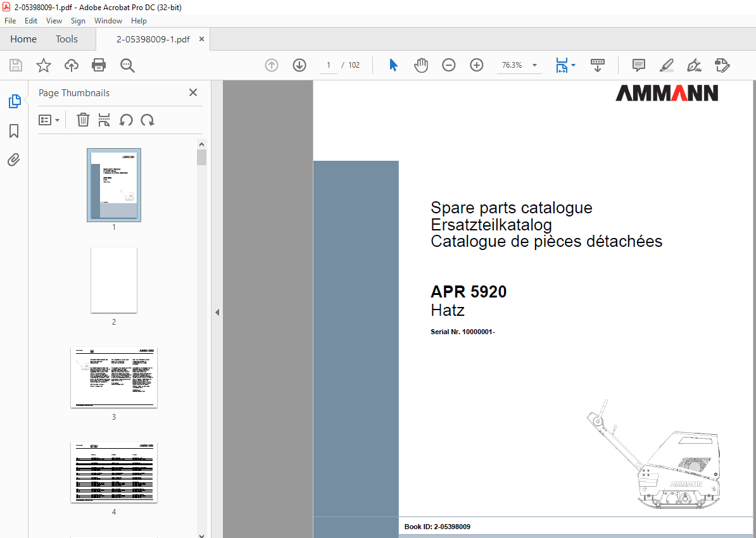Open the Attachments paperclip panel

pos(14,160)
